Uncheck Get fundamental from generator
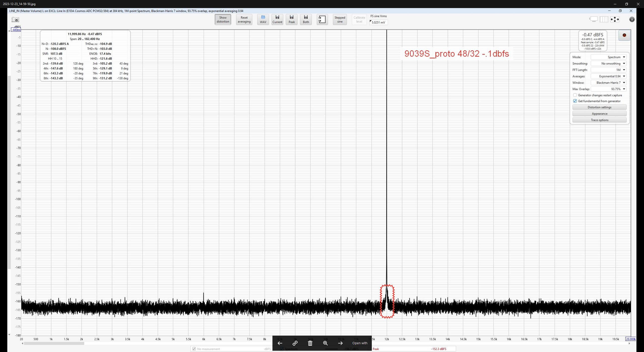This screenshot has height=352, width=644. click(x=575, y=101)
